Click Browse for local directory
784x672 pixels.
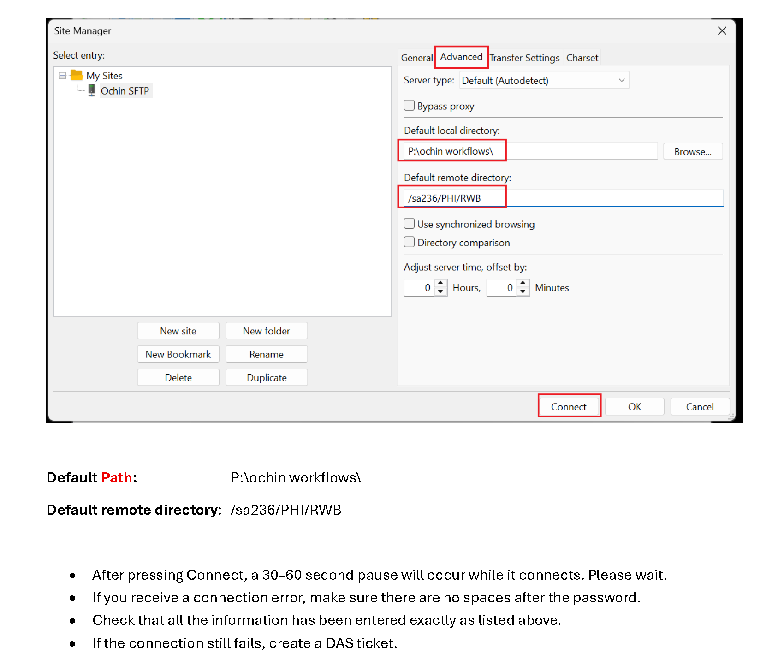(x=692, y=151)
